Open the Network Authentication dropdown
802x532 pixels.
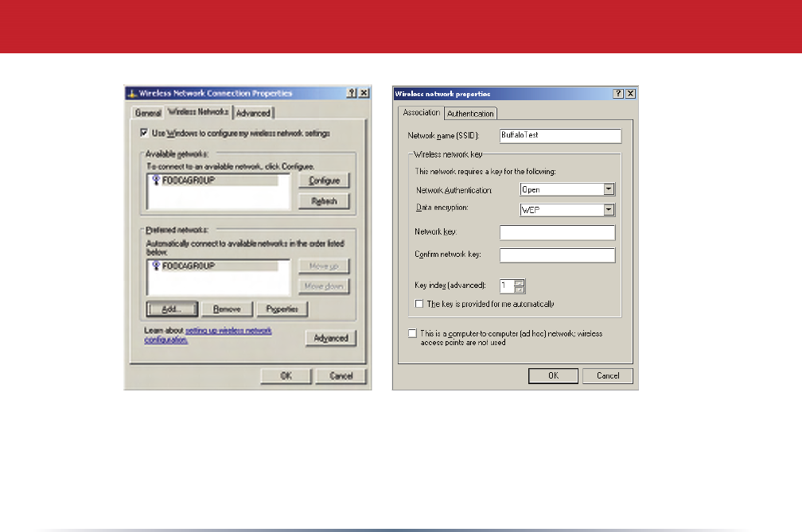pos(608,189)
